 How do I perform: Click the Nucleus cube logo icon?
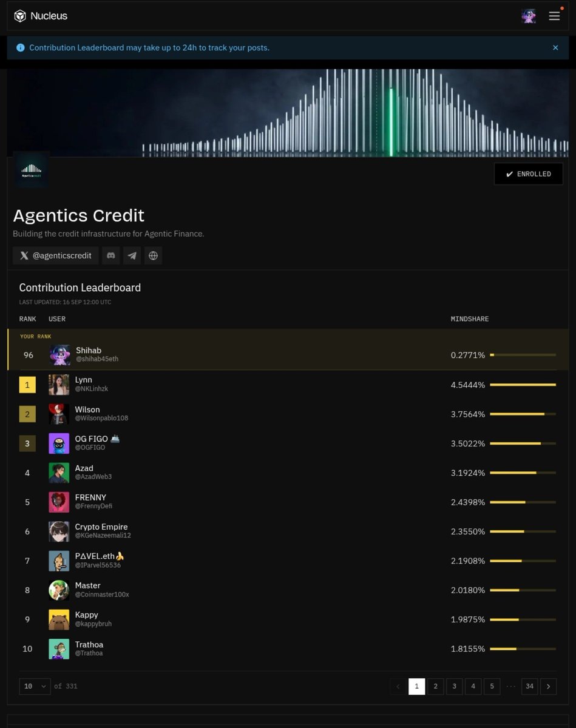(21, 16)
